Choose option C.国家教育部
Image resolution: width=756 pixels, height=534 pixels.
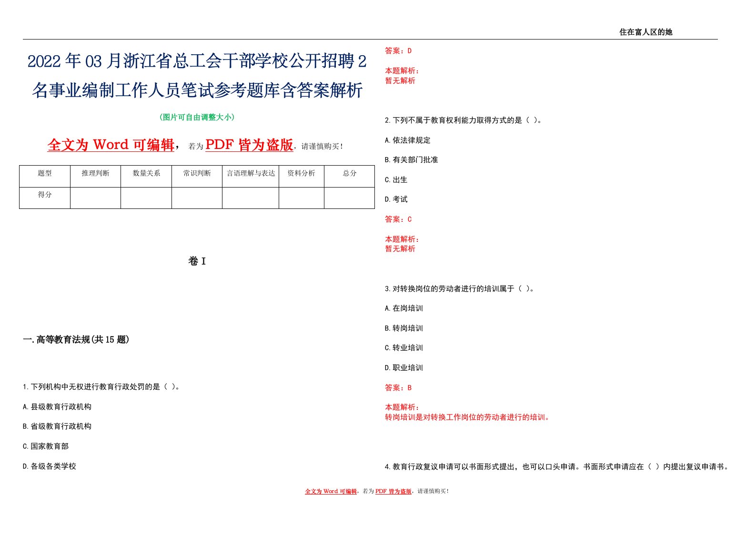click(46, 446)
